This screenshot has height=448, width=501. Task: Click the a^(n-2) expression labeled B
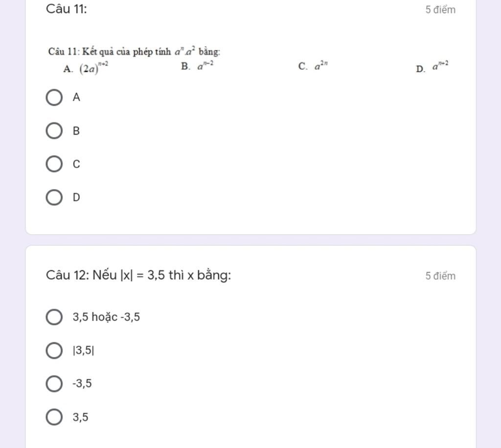tap(205, 66)
